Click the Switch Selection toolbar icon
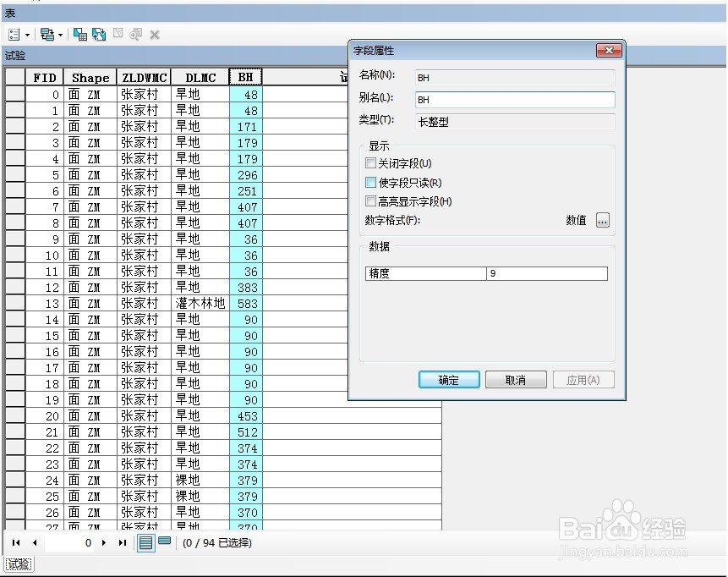Screen dimensions: 728x577 click(x=97, y=34)
